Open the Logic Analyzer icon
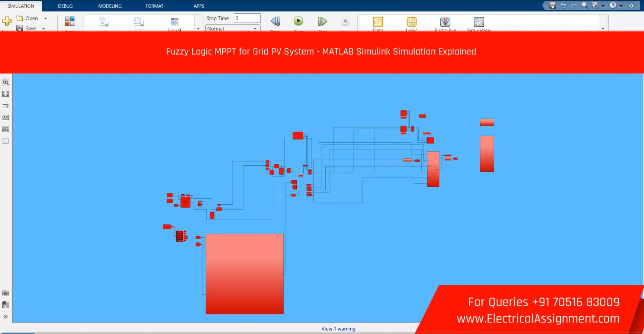Viewport: 644px width, 334px height. (412, 22)
